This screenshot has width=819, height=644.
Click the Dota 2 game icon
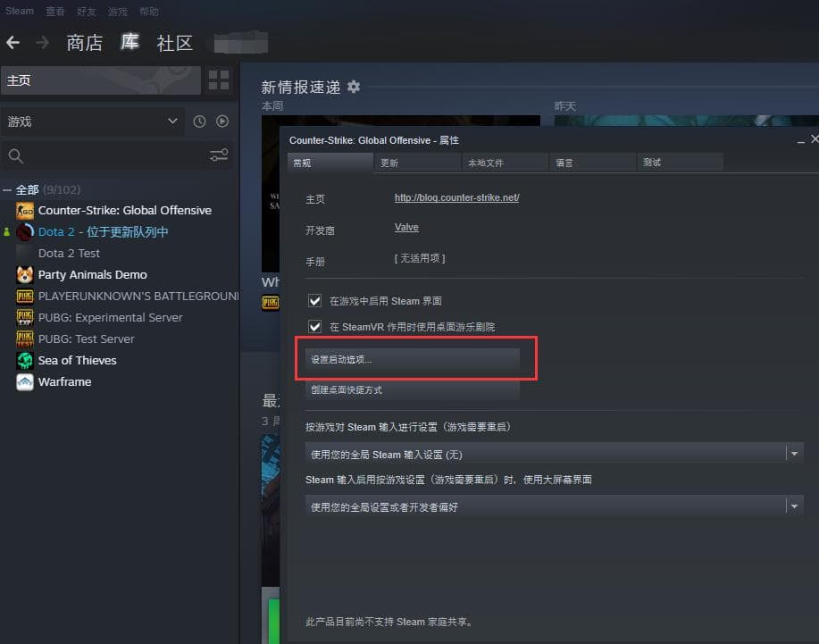click(24, 232)
